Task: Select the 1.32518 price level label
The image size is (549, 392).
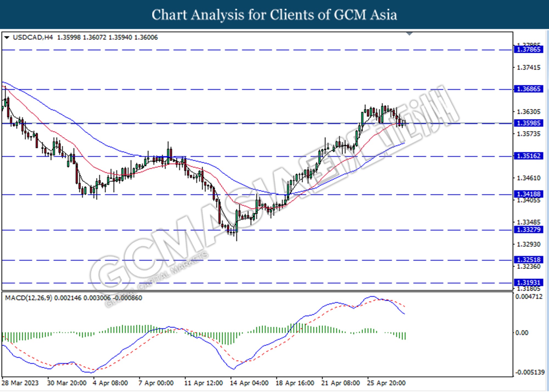Action: point(528,260)
